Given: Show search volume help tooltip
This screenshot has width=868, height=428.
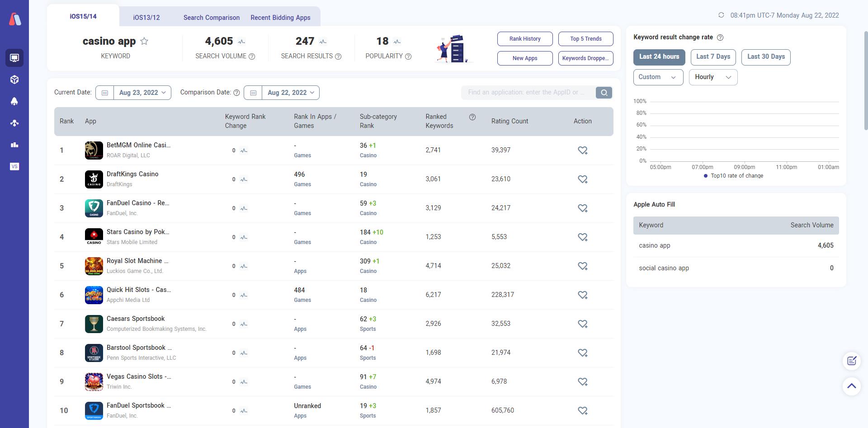Looking at the screenshot, I should point(252,56).
